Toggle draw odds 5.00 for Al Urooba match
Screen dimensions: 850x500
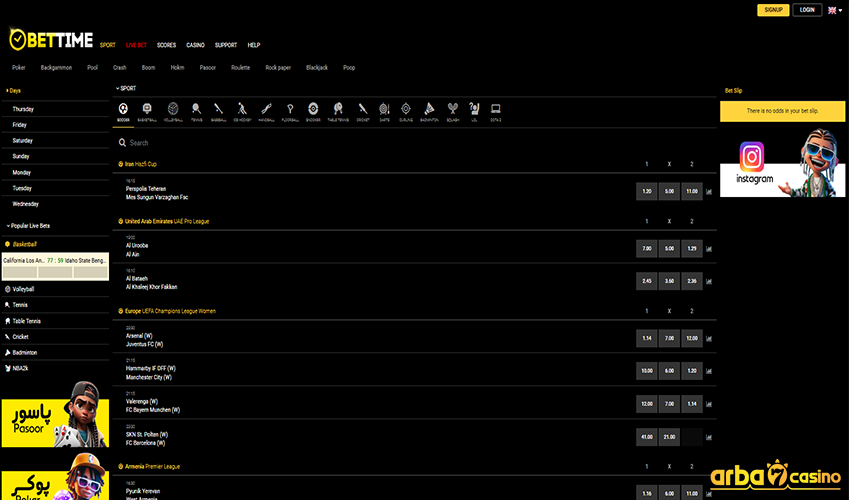tap(670, 248)
